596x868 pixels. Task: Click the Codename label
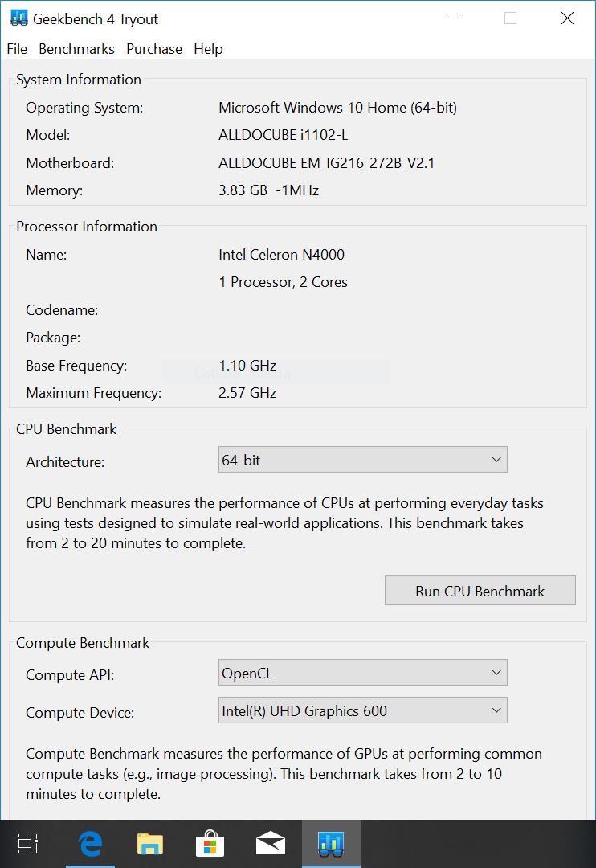pyautogui.click(x=62, y=310)
